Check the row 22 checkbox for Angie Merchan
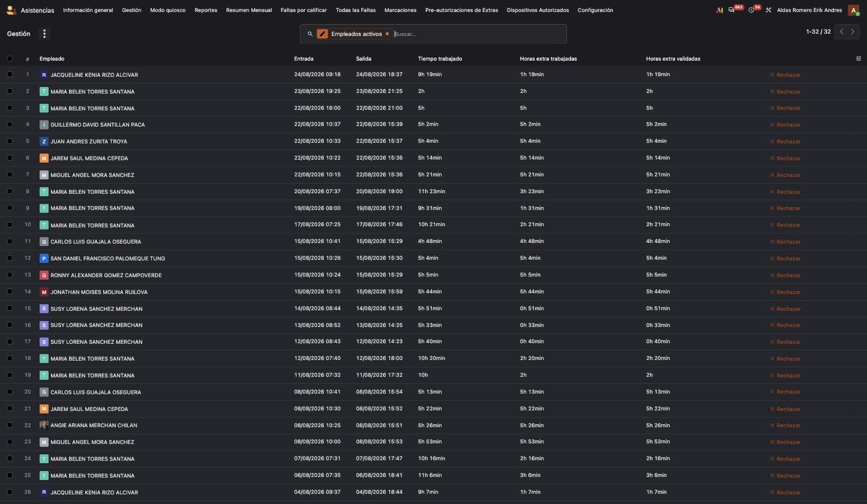The width and height of the screenshot is (867, 504). 10,425
